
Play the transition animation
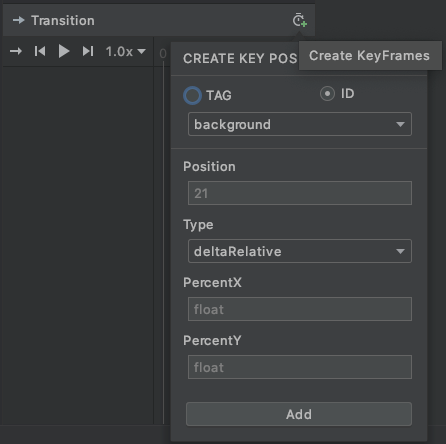coord(64,51)
